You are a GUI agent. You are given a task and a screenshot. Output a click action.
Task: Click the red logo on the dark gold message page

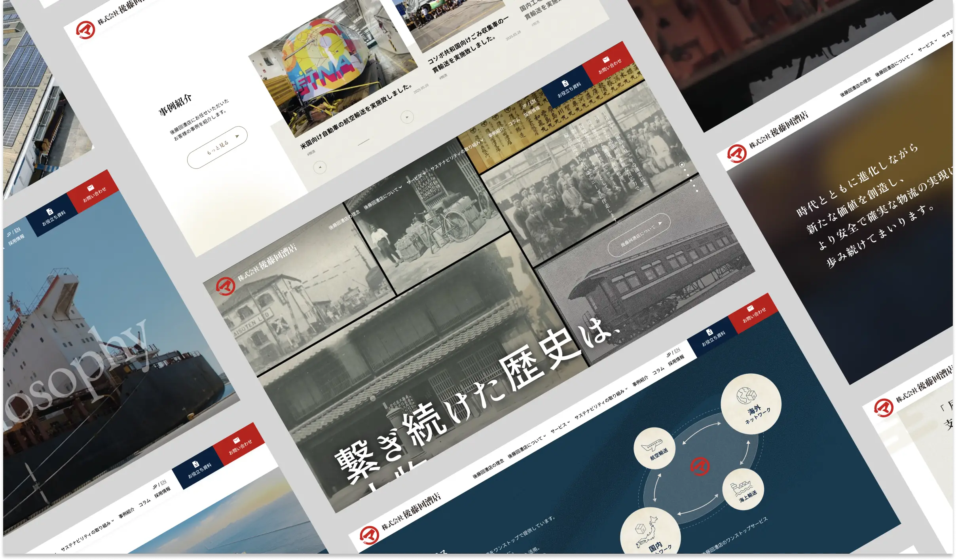point(737,154)
